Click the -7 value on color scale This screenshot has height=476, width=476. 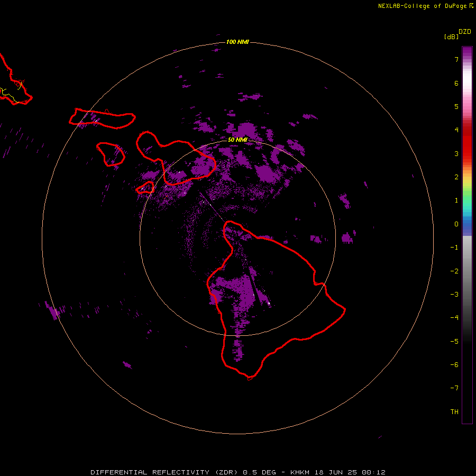click(454, 388)
